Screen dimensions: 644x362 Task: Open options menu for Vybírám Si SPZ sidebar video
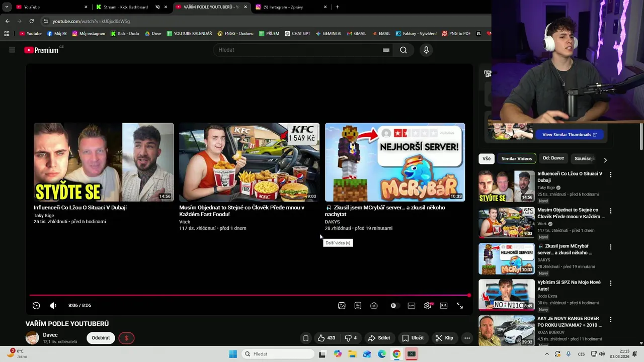(x=610, y=284)
